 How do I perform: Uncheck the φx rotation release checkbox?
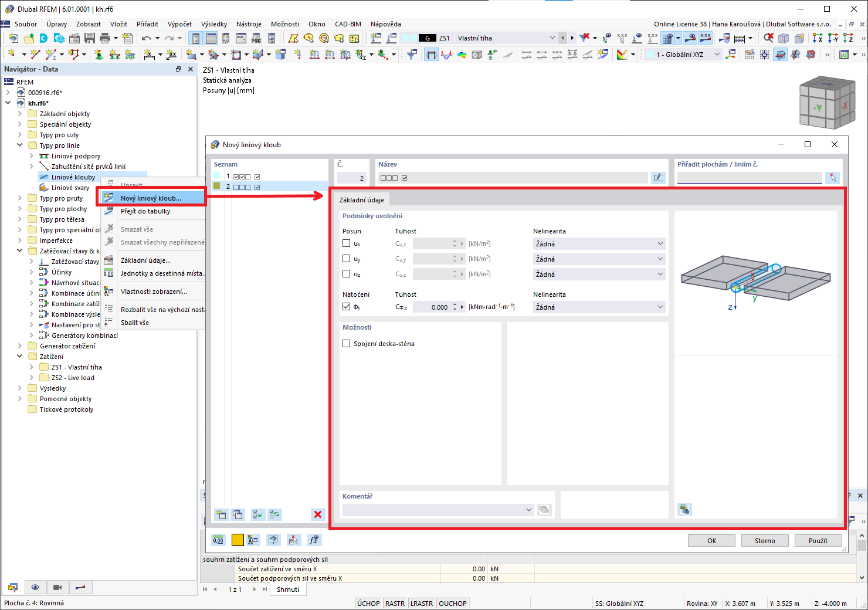pos(346,307)
